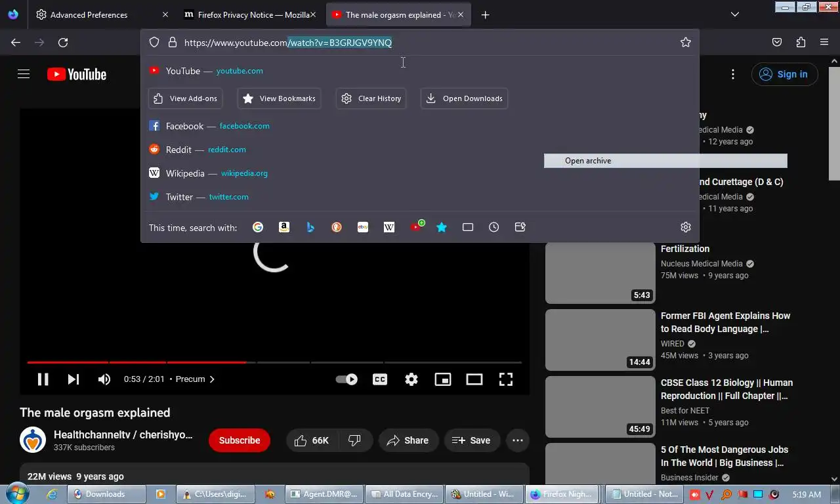This screenshot has width=840, height=504.
Task: Choose the Twitter suggestion row
Action: pyautogui.click(x=420, y=197)
